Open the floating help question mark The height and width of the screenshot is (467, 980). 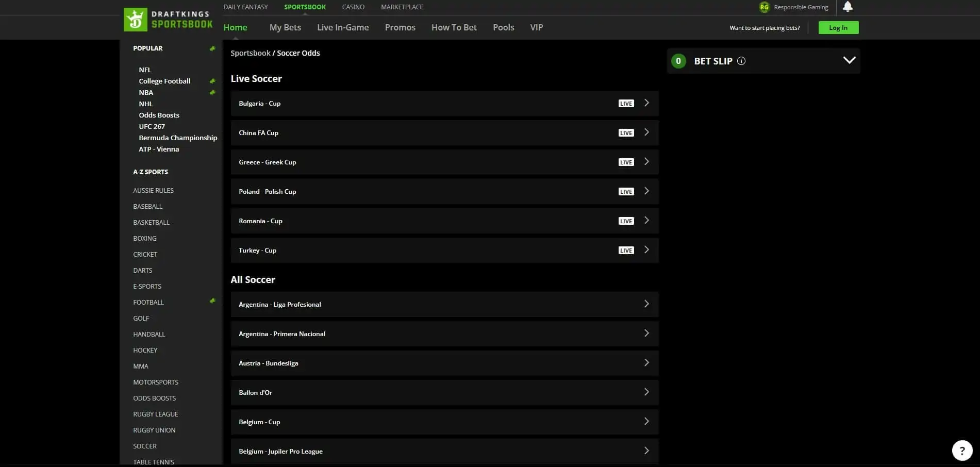coord(962,450)
